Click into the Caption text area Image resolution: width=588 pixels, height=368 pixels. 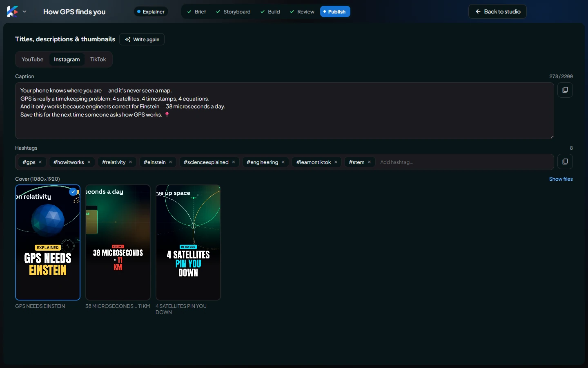285,110
